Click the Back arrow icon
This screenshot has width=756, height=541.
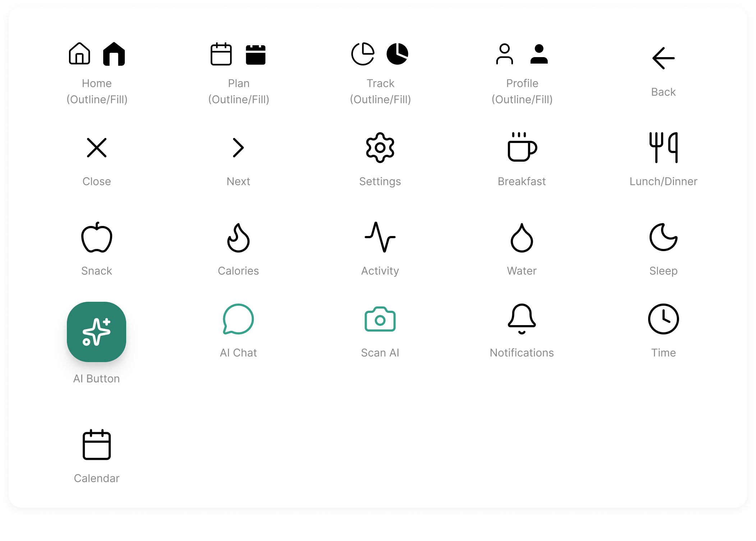pos(663,58)
